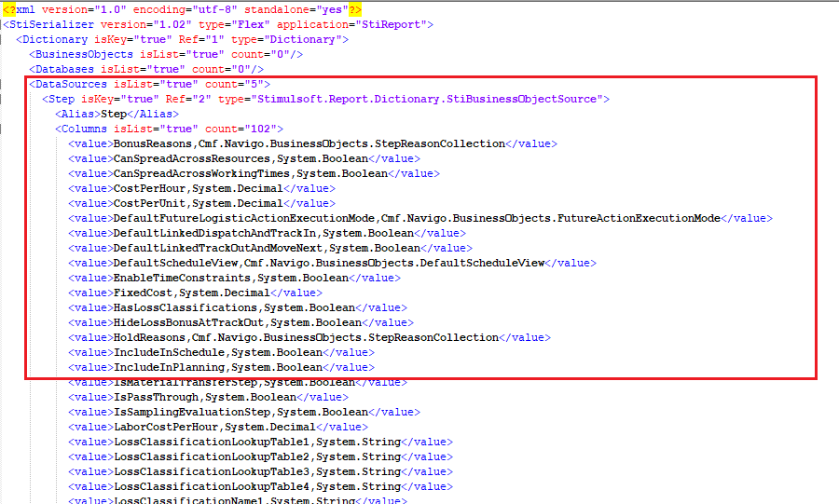Select the LaborCostPerHour column entry

click(x=218, y=429)
